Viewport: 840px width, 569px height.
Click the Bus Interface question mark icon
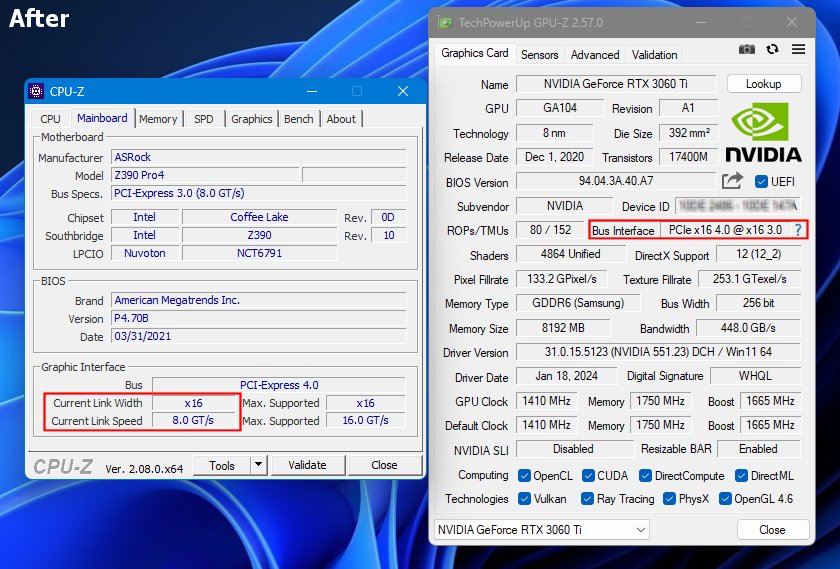798,230
